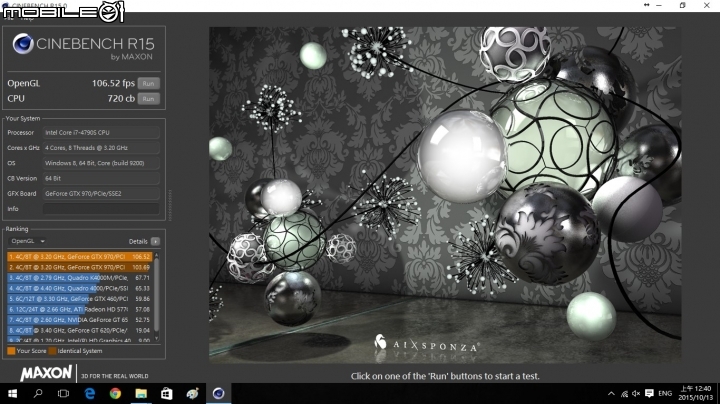Image resolution: width=720 pixels, height=404 pixels.
Task: Run the OpenGL benchmark test
Action: point(148,84)
